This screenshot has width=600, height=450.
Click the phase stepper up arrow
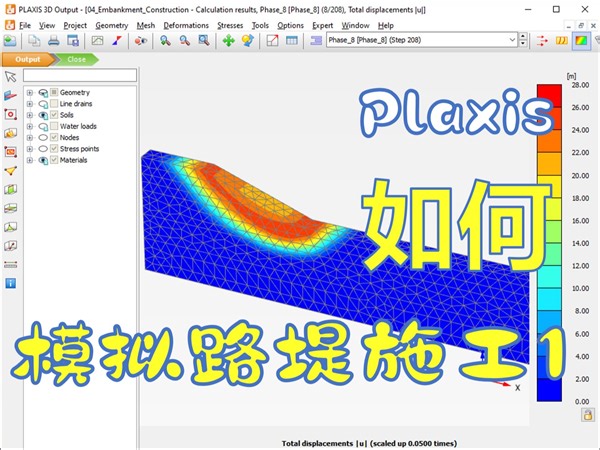[523, 36]
